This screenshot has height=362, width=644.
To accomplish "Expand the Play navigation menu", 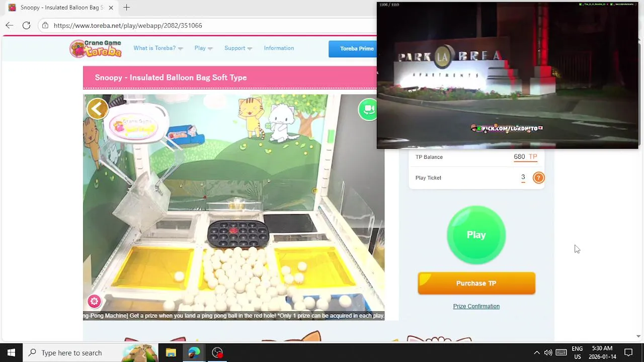I will point(203,48).
